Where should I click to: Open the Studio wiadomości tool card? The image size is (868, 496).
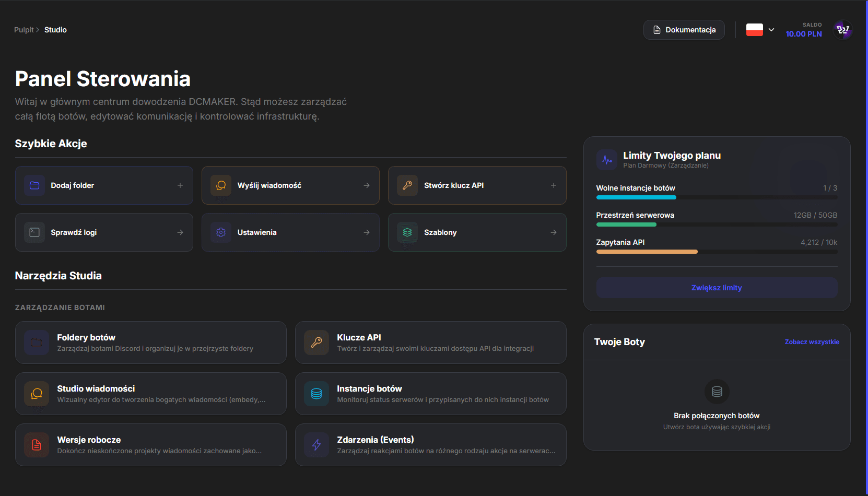[x=151, y=394]
